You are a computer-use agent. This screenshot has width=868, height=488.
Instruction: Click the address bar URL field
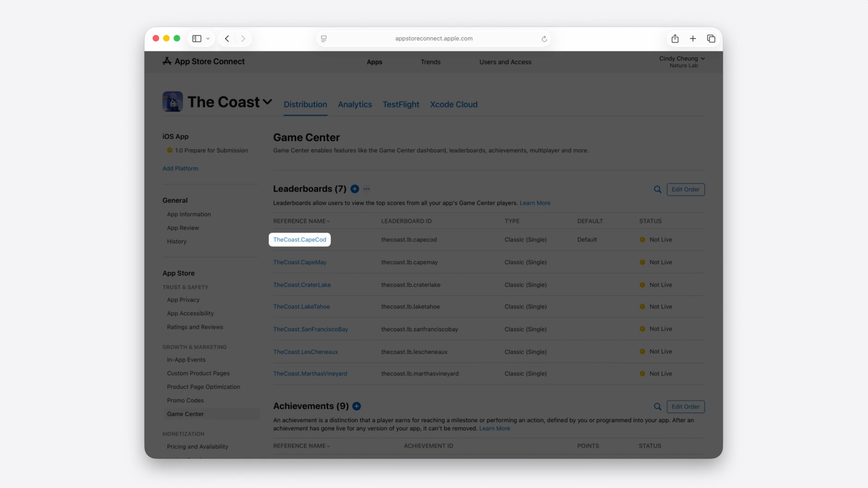pos(434,39)
